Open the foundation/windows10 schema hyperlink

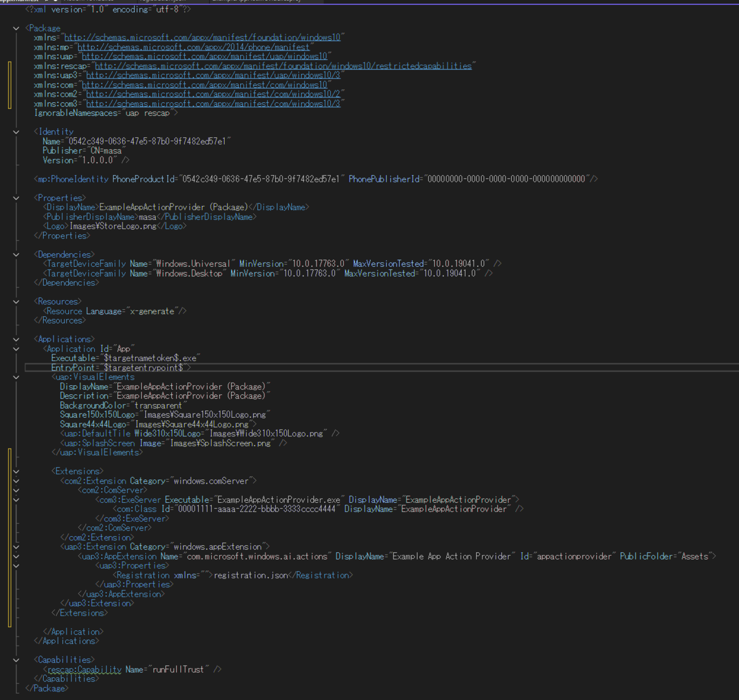tap(203, 36)
